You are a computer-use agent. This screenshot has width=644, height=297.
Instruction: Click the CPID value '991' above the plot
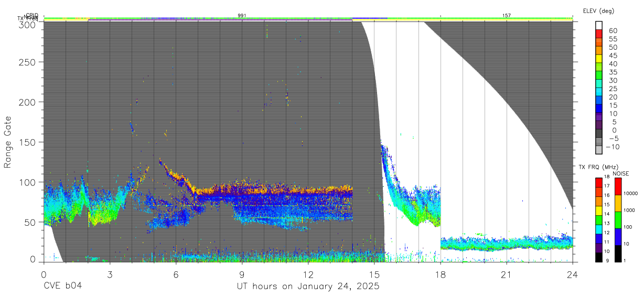pos(242,16)
